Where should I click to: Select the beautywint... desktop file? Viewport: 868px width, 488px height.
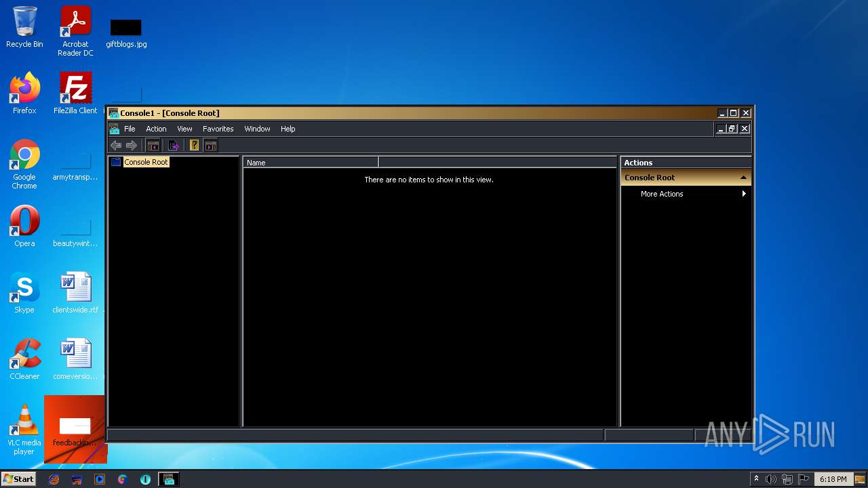coord(75,232)
